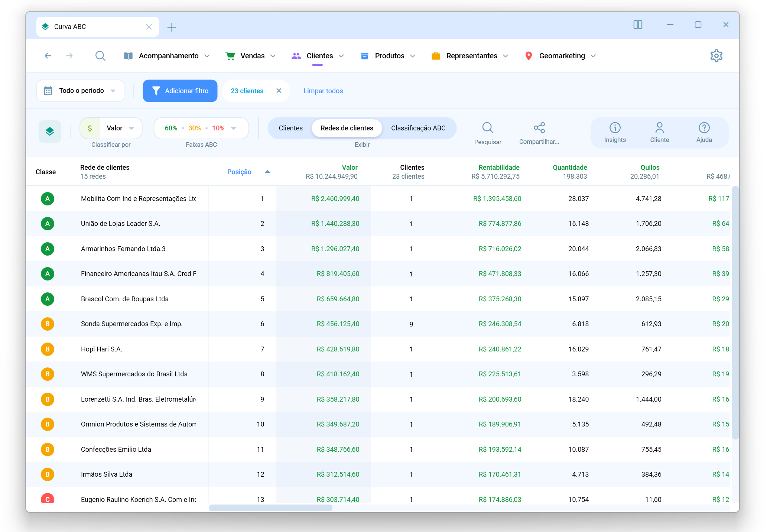Open the settings gear icon
Viewport: 767px width, 532px height.
click(716, 56)
